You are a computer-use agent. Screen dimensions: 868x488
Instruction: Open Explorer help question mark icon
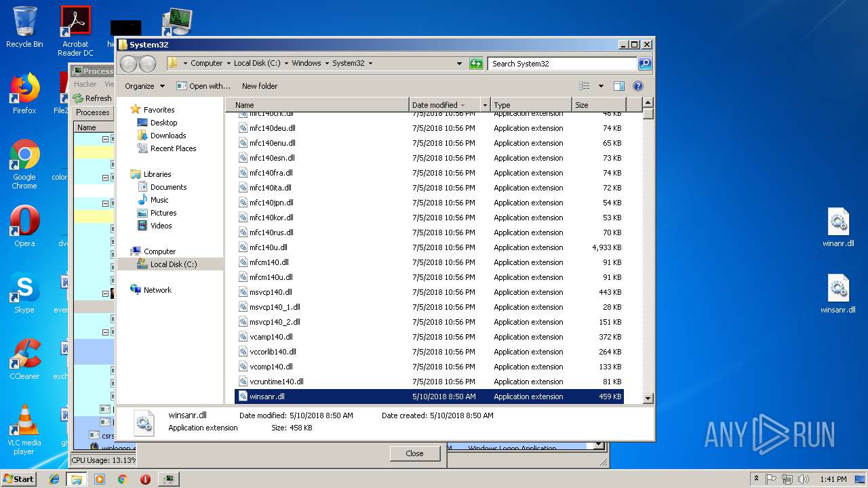coord(637,86)
